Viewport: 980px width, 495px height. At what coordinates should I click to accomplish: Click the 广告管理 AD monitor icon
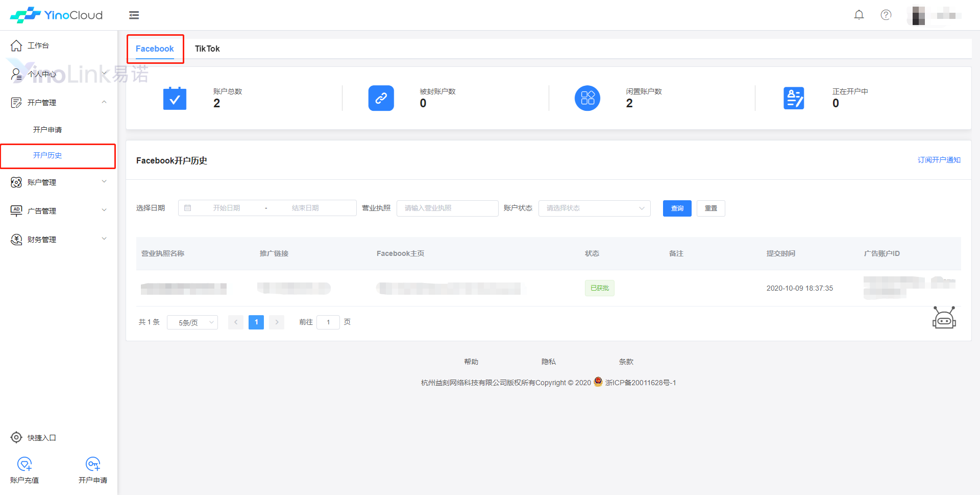point(16,211)
